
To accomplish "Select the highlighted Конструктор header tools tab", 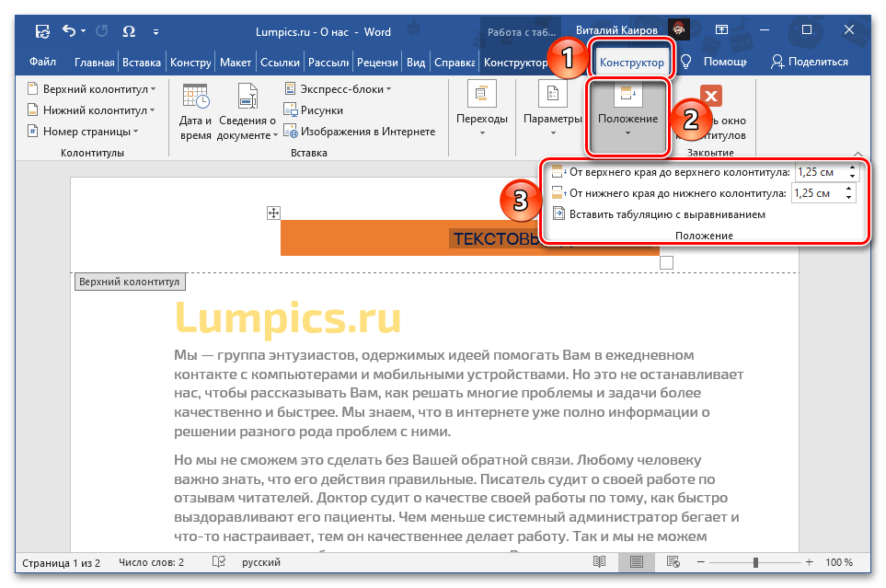I will (x=631, y=63).
